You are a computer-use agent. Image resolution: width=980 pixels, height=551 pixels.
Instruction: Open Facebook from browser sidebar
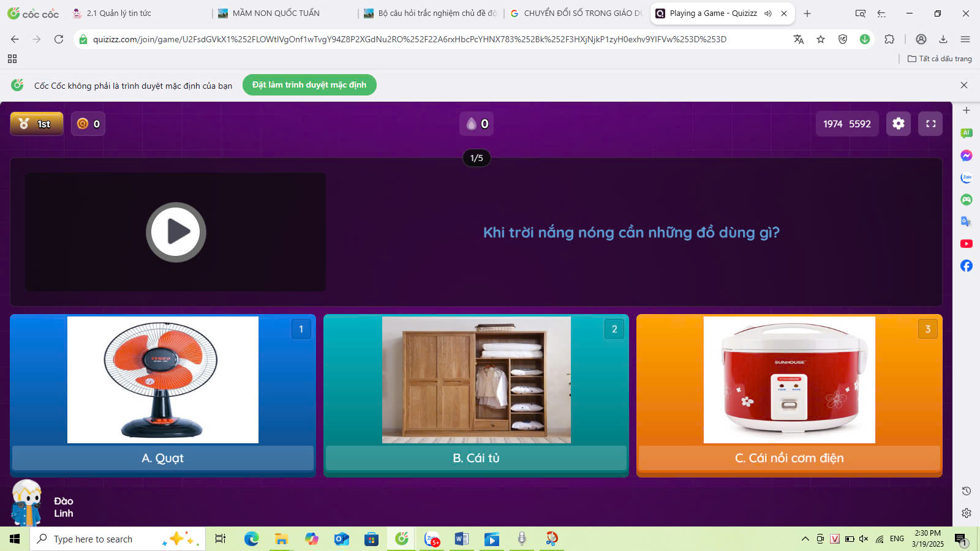coord(967,266)
